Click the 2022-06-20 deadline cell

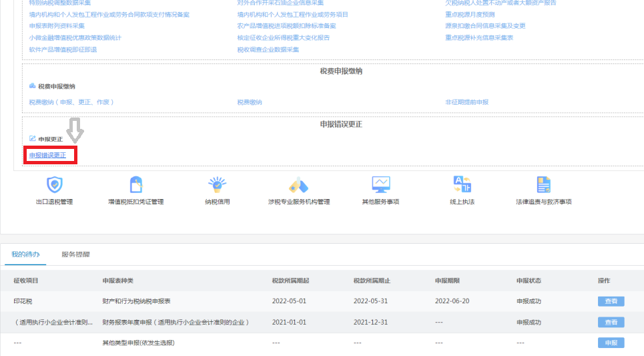pos(452,301)
